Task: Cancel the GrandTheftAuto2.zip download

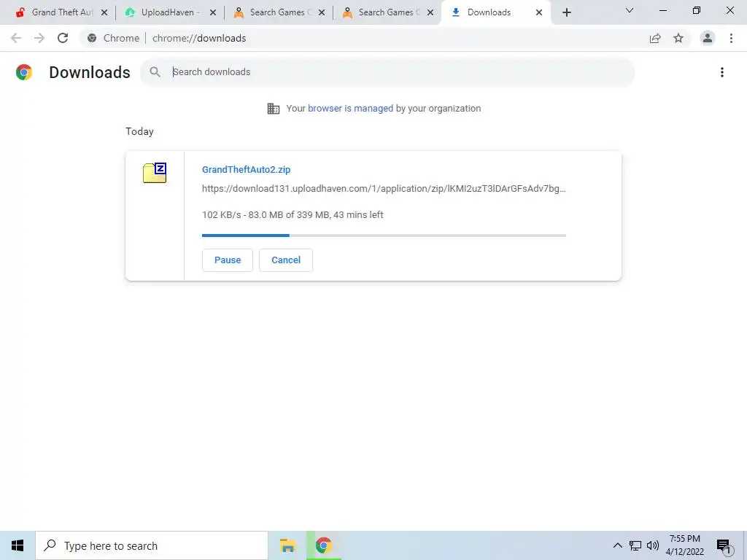Action: tap(286, 260)
